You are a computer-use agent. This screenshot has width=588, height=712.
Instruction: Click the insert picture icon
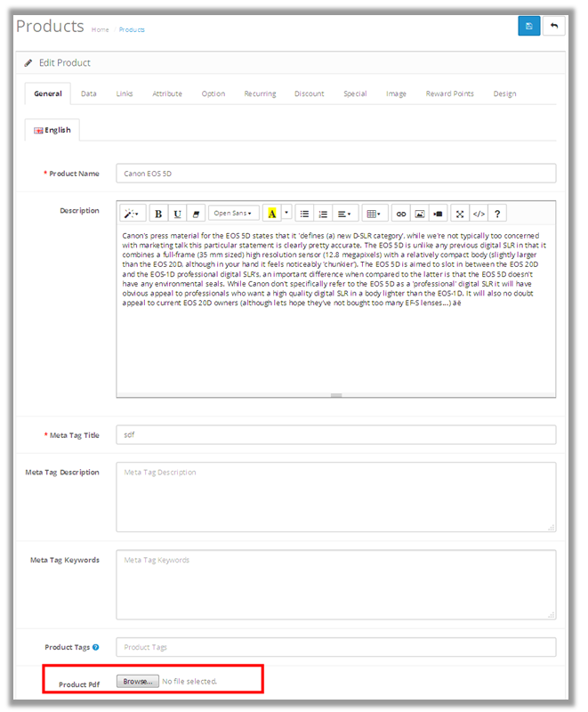(x=420, y=214)
